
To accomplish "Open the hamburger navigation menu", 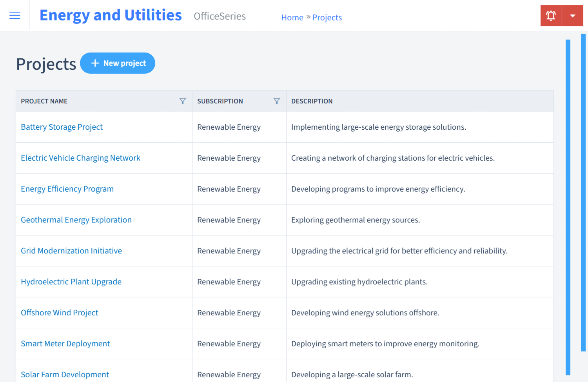I will (15, 15).
